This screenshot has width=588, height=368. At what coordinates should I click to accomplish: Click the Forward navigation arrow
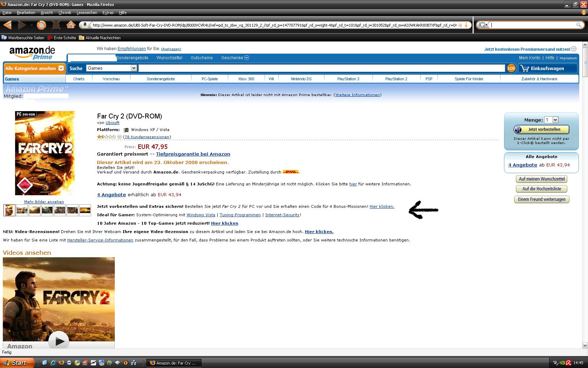[x=22, y=25]
